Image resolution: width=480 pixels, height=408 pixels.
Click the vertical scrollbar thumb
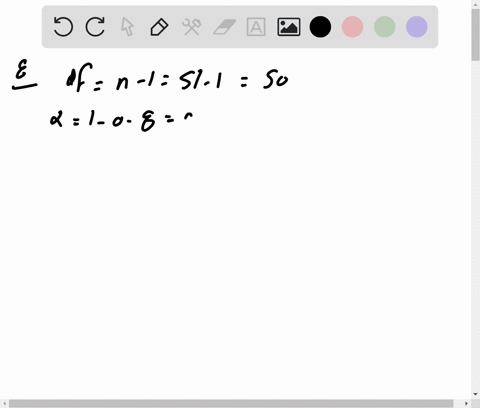tap(475, 35)
